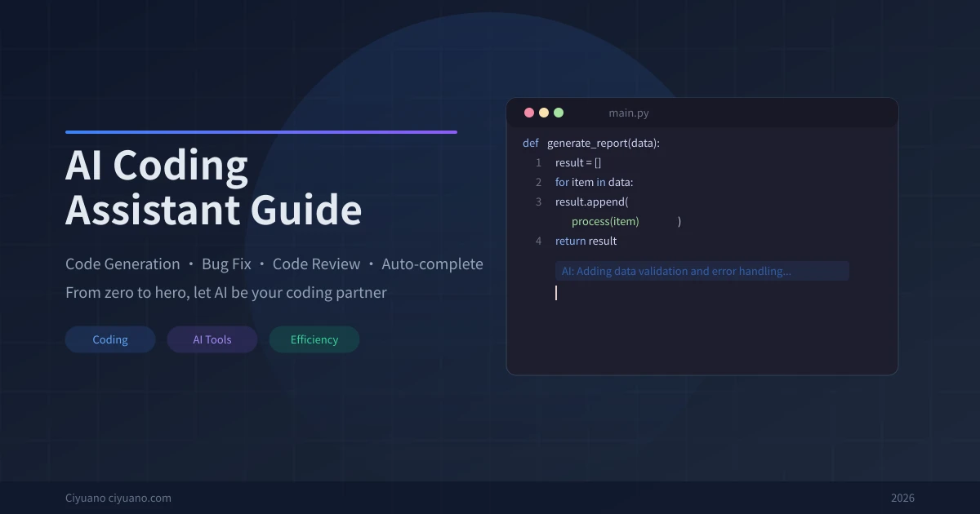Click line number 2 in gutter
Image resolution: width=980 pixels, height=514 pixels.
click(x=538, y=182)
